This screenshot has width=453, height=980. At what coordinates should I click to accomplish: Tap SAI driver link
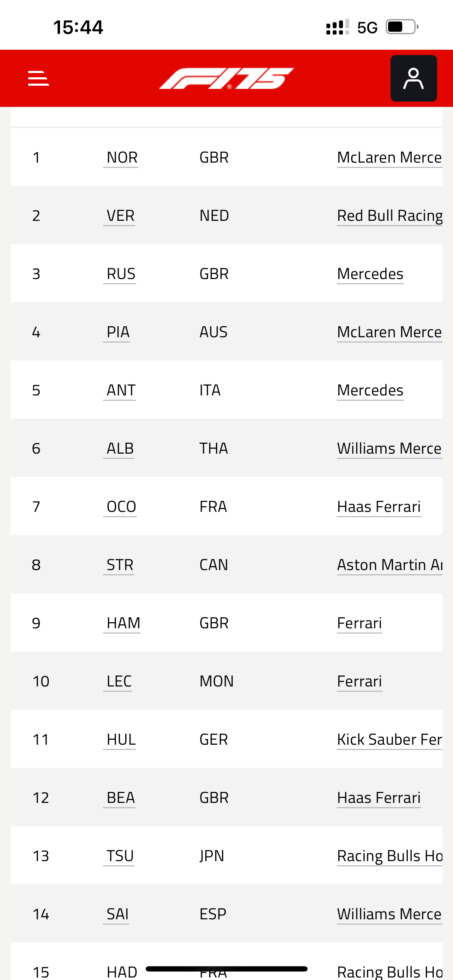pos(117,914)
